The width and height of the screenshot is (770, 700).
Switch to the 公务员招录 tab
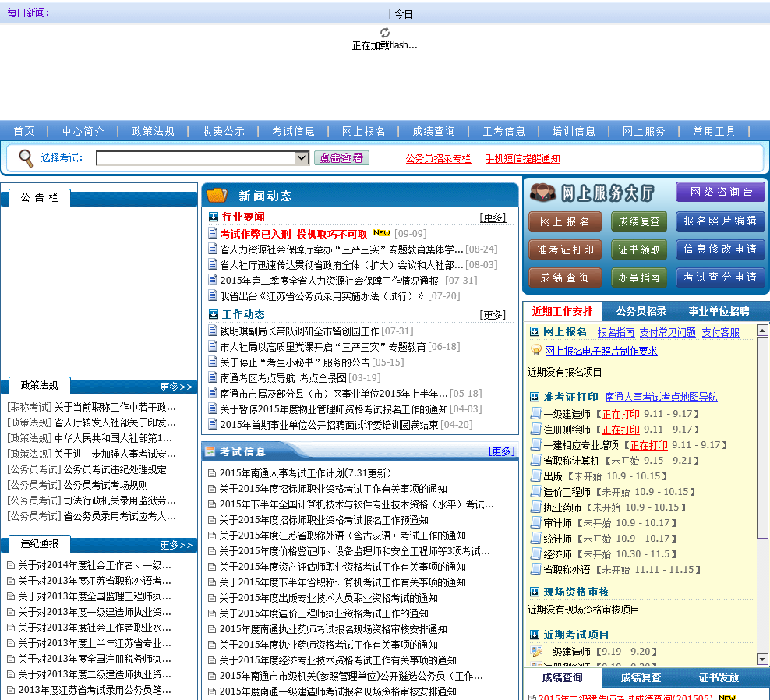pos(641,312)
